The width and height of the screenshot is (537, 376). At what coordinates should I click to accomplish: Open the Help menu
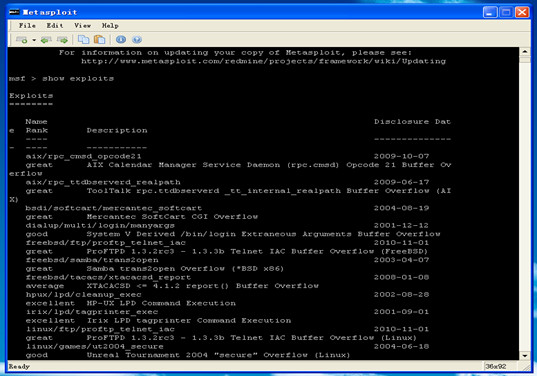[110, 26]
